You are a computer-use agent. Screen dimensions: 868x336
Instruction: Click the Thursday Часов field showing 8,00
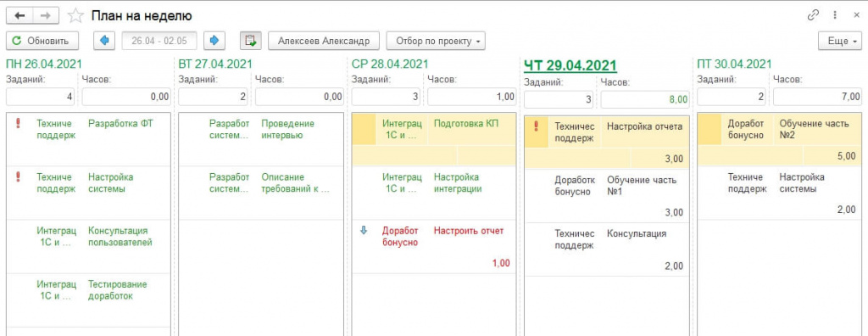tap(645, 99)
